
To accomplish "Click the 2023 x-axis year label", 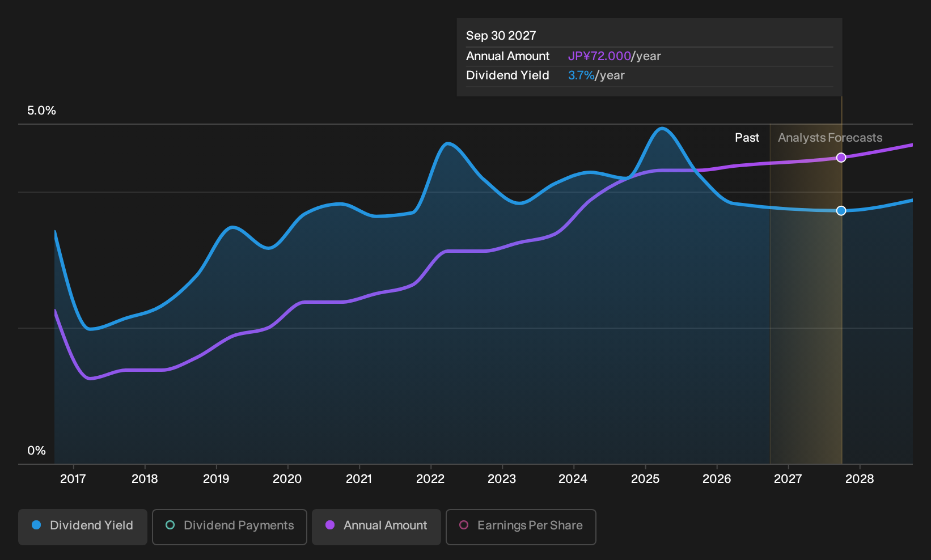I will point(502,479).
